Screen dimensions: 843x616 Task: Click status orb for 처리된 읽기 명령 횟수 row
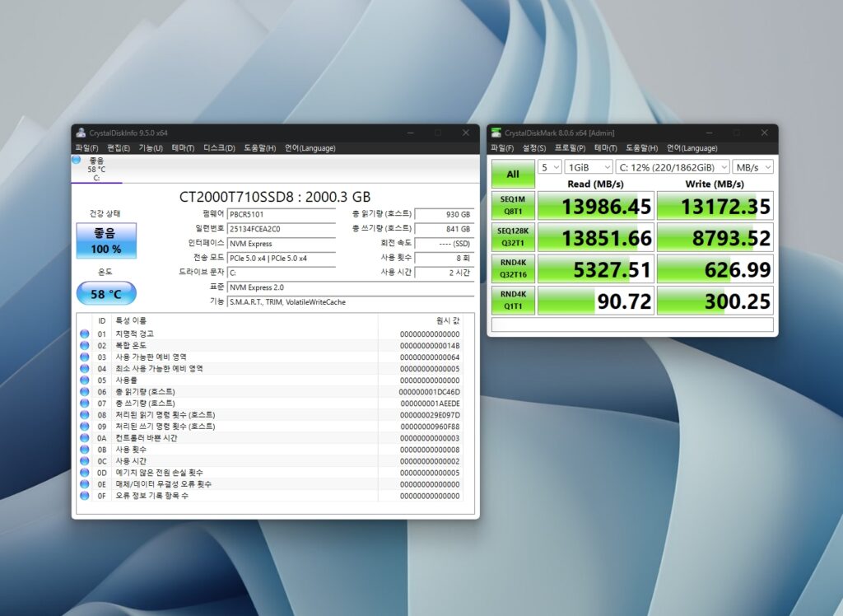point(85,415)
